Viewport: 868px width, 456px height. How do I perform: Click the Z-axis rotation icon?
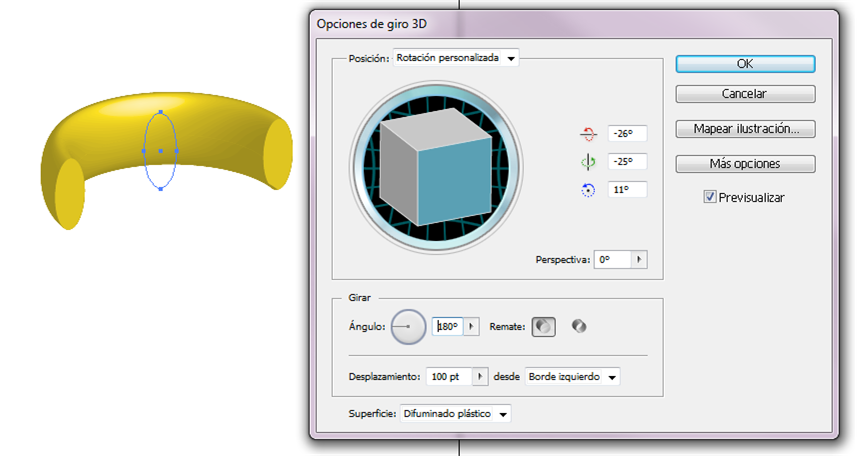pyautogui.click(x=587, y=189)
